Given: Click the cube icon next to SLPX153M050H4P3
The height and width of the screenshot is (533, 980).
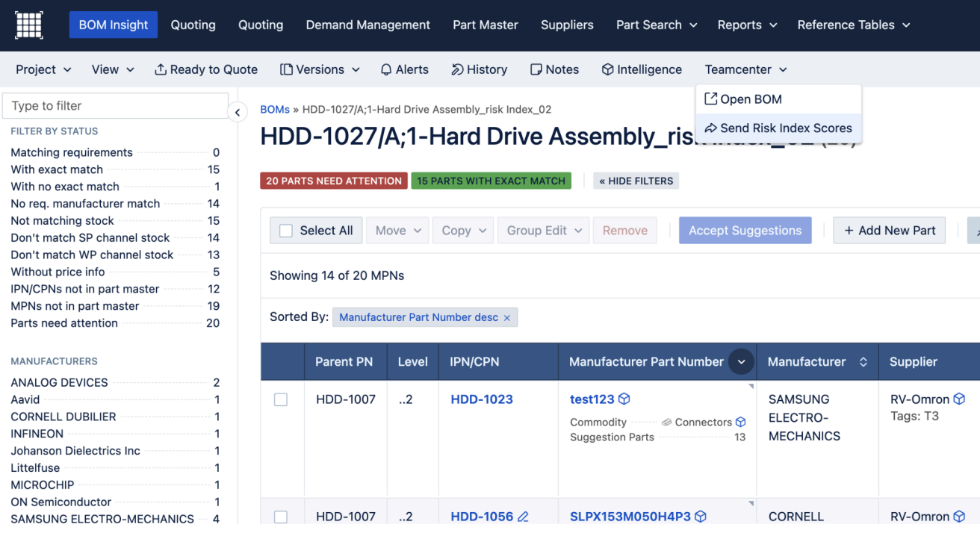Looking at the screenshot, I should coord(701,517).
